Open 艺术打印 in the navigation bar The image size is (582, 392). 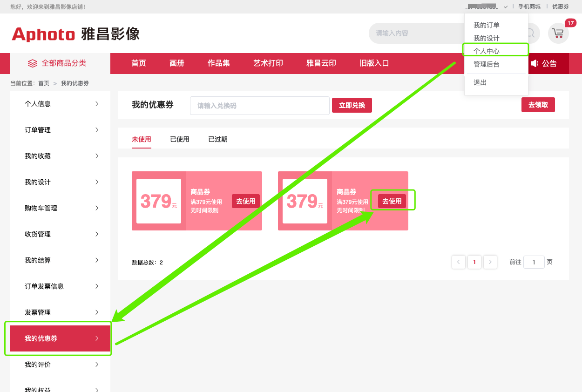click(268, 63)
